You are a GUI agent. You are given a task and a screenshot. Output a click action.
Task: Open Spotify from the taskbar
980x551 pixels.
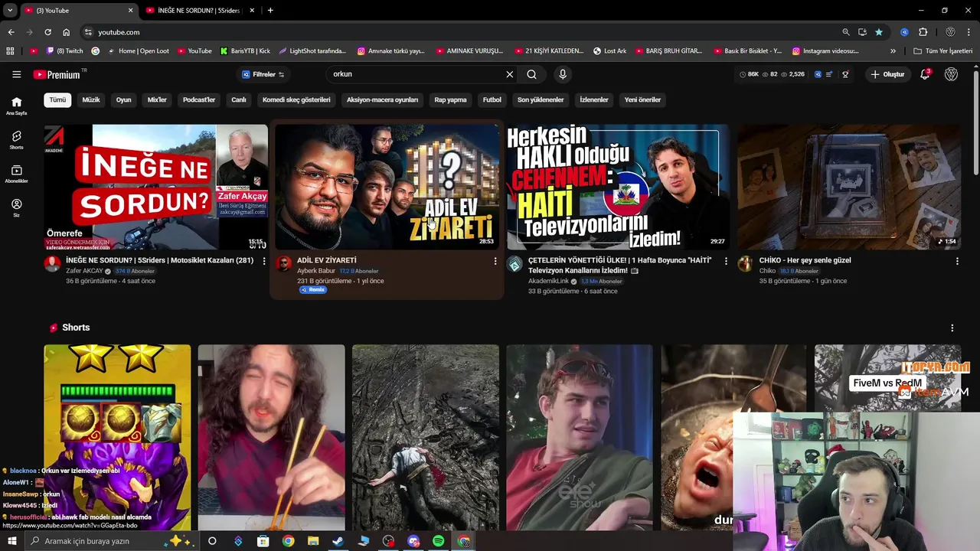(439, 541)
